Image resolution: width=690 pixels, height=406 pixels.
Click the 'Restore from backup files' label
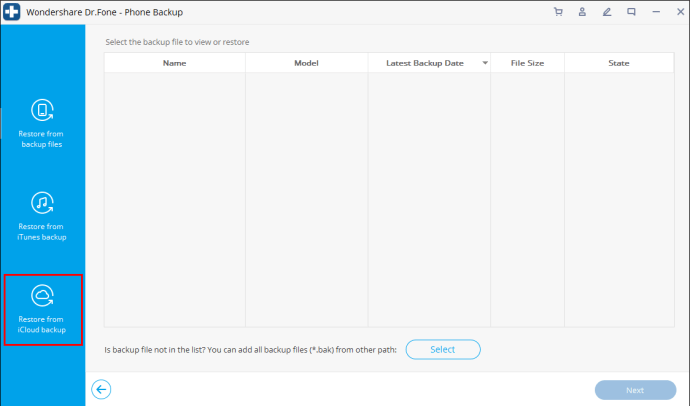click(x=41, y=139)
